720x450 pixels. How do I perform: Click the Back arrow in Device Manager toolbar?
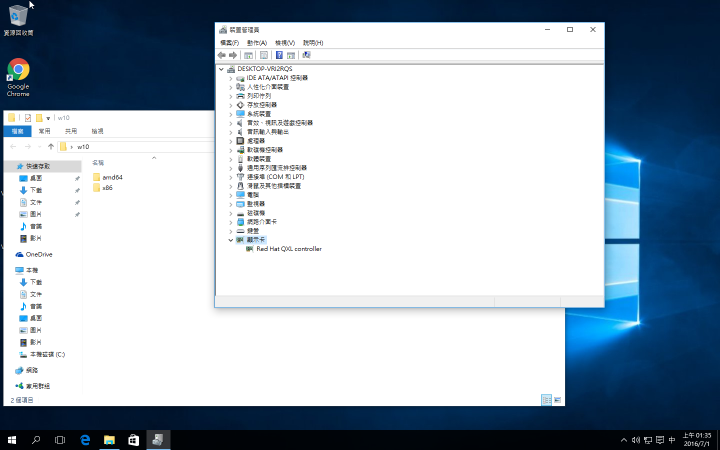pyautogui.click(x=221, y=55)
